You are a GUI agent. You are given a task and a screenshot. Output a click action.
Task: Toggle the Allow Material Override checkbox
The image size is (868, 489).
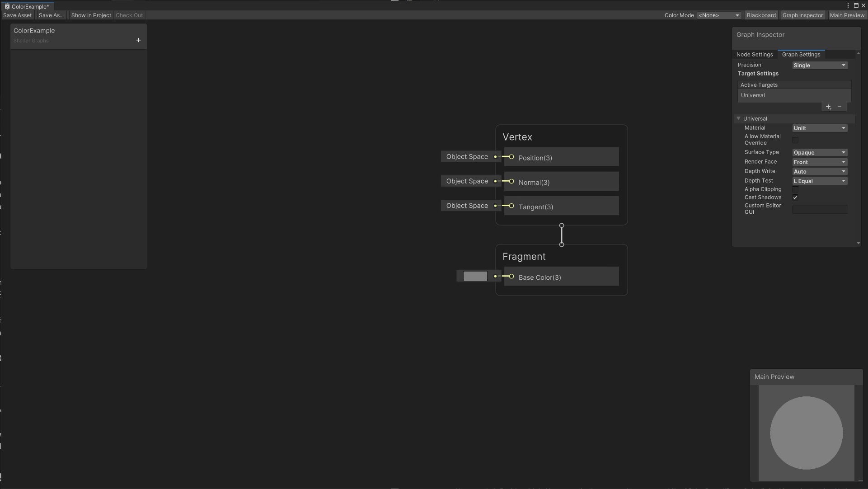pos(795,139)
